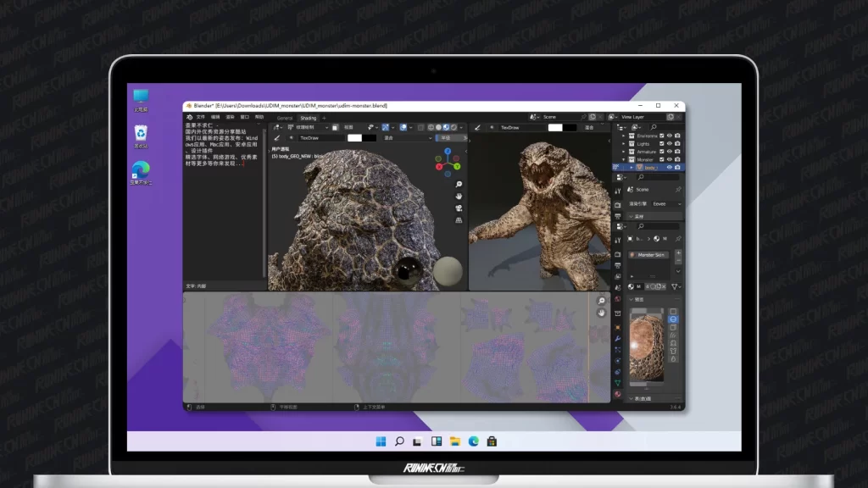Click the zoom magnifier icon in the 3D viewport
This screenshot has width=868, height=488.
pos(459,185)
